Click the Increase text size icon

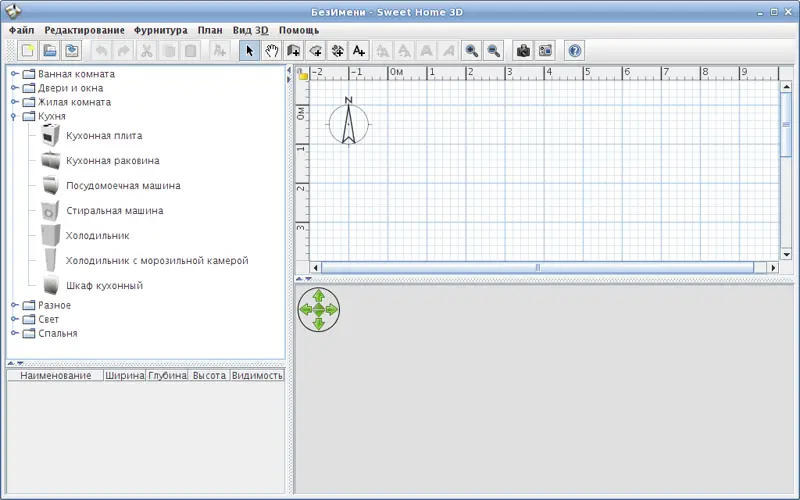pos(382,51)
